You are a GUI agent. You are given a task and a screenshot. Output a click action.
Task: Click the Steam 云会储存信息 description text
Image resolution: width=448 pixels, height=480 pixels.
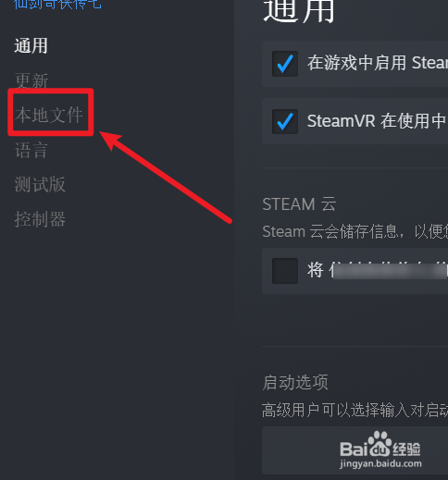point(355,231)
